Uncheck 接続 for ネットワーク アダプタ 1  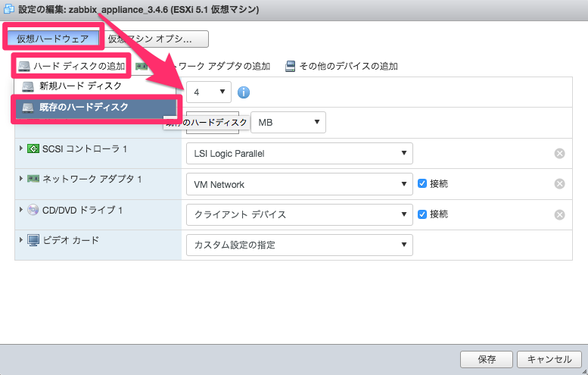pos(422,183)
